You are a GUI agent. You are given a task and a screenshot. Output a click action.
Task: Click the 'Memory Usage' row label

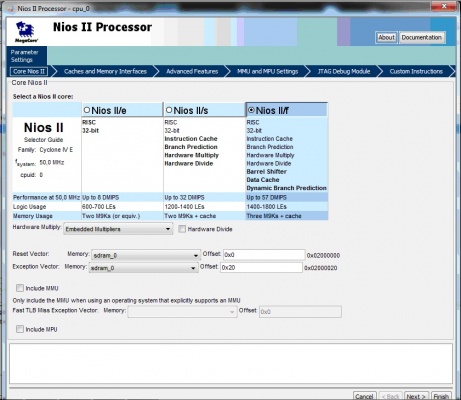(32, 216)
